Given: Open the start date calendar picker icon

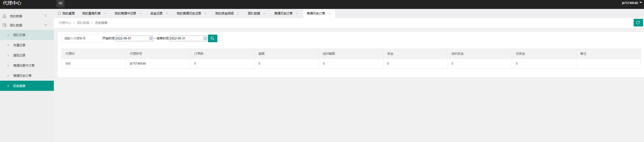Looking at the screenshot, I should point(151,38).
